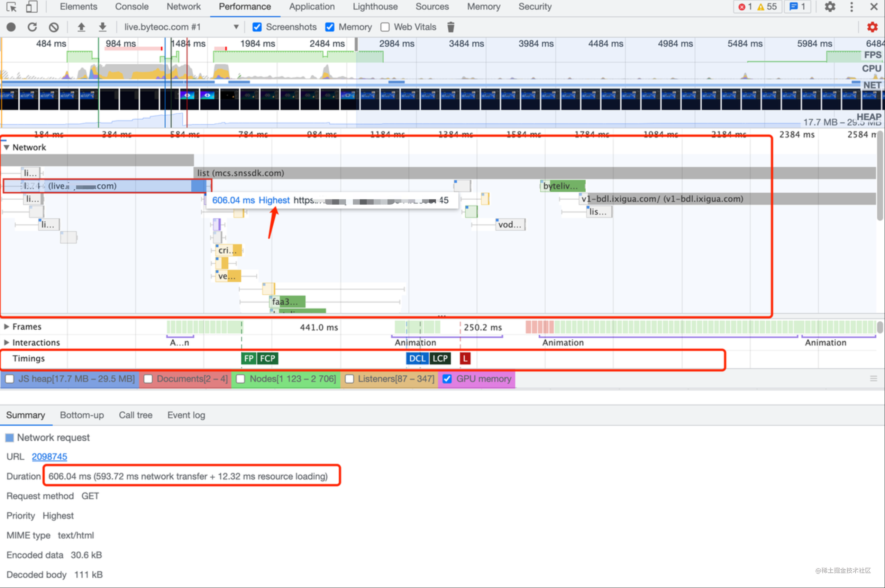Image resolution: width=885 pixels, height=588 pixels.
Task: Expand the Frames track
Action: tap(6, 327)
